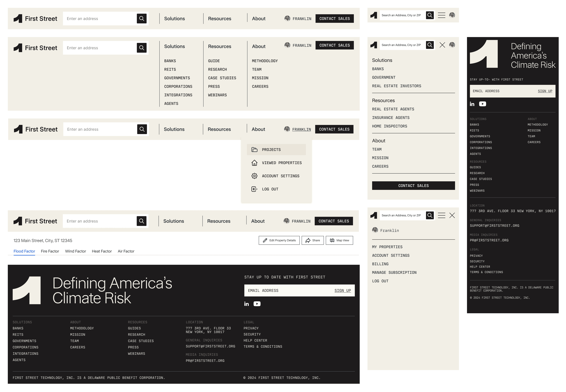Expand the Solutions menu in the top navbar

[174, 19]
